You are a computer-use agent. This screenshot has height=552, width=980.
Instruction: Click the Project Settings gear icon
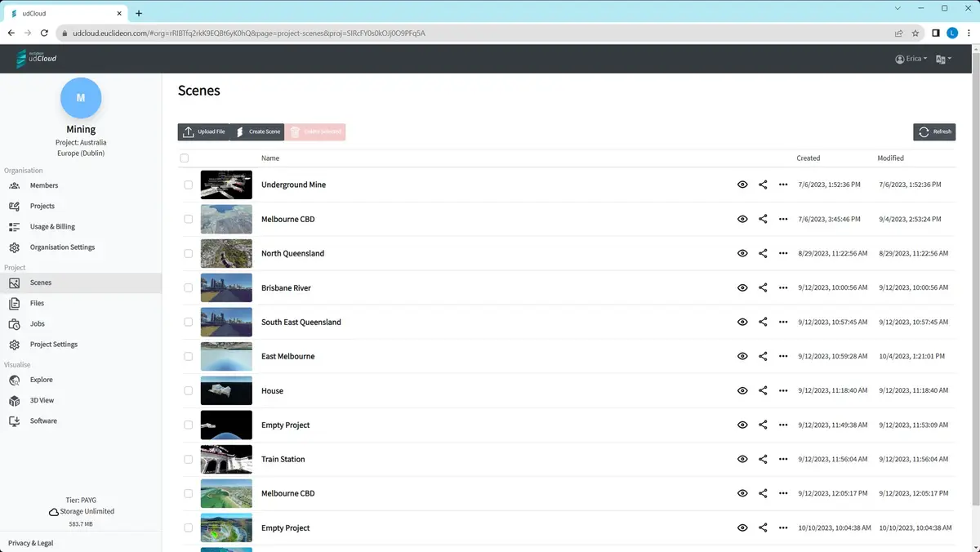tap(14, 345)
